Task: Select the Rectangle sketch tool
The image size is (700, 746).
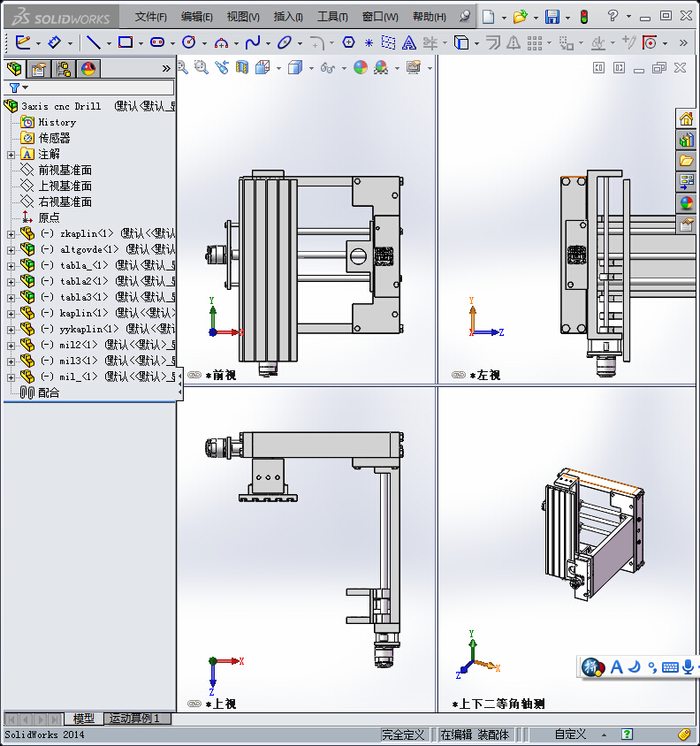Action: point(126,42)
